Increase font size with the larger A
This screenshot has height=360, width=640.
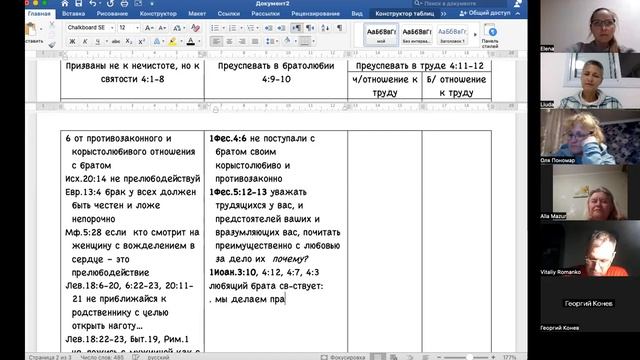point(149,28)
